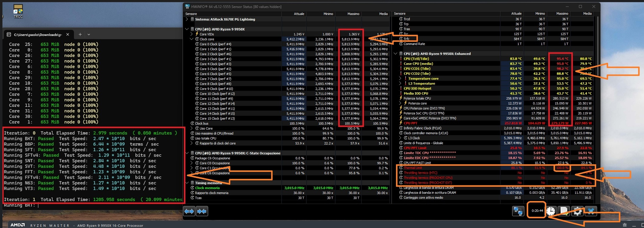Click the lightning icon beside Potenza totale CPU
Image resolution: width=644 pixels, height=228 pixels.
[x=401, y=98]
